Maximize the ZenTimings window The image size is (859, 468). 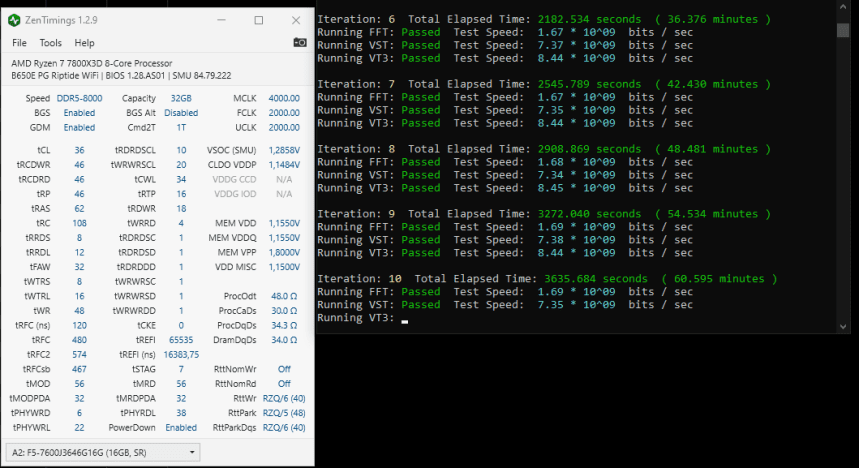[259, 20]
